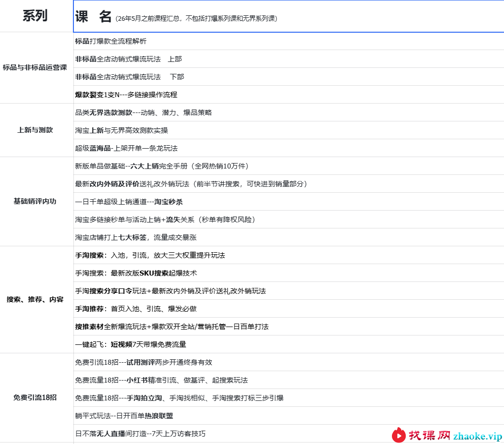Select 非标品全店动销式爆流玩法 下部 row
504x444 pixels.
[289, 77]
